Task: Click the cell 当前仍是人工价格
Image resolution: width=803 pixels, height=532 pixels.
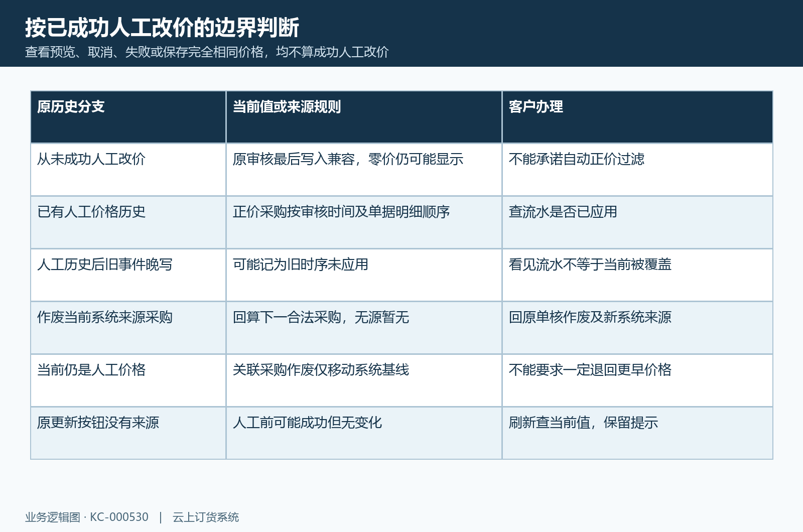Action: tap(128, 380)
